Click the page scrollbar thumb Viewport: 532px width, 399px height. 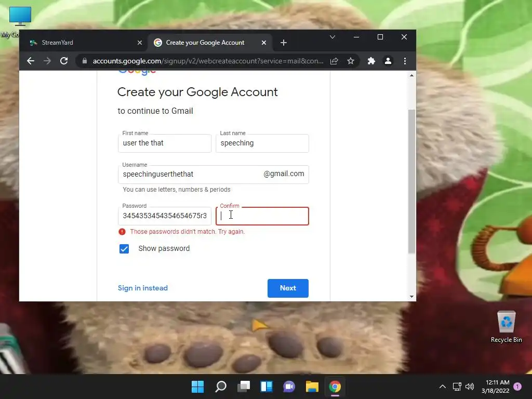411,181
